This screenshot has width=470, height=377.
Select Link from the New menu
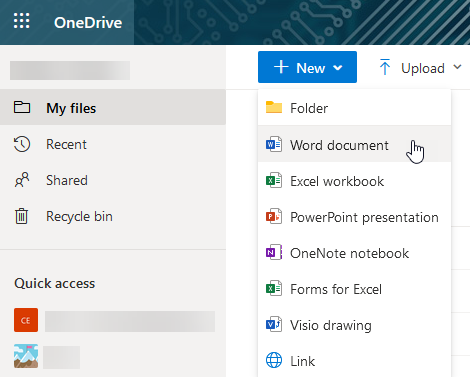point(354,361)
